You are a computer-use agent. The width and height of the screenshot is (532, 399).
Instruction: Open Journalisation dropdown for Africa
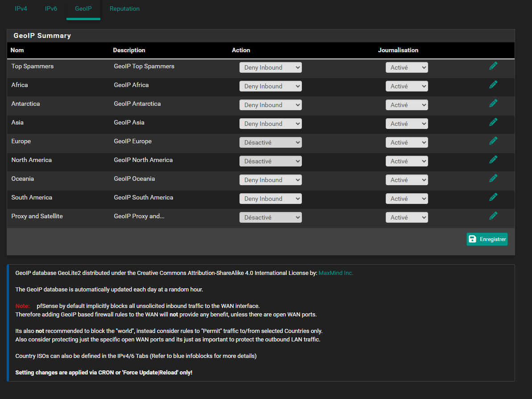(x=406, y=86)
